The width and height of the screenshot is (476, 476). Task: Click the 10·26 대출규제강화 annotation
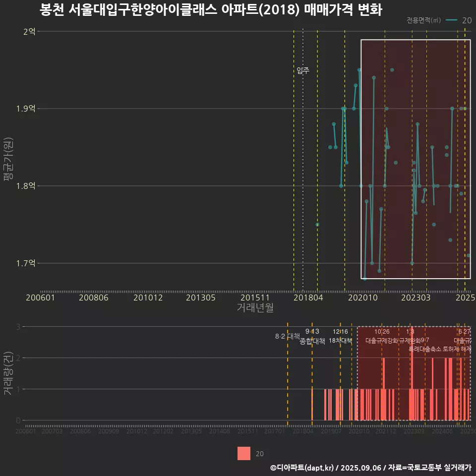pyautogui.click(x=382, y=336)
